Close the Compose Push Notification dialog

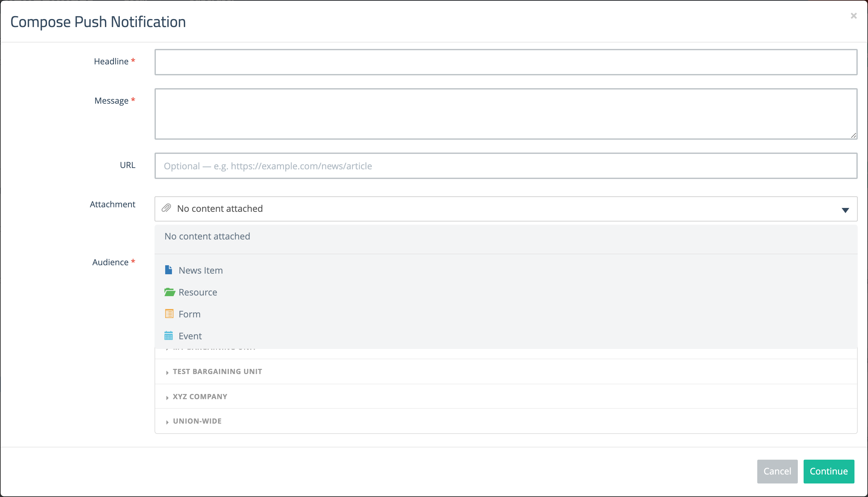pyautogui.click(x=854, y=16)
